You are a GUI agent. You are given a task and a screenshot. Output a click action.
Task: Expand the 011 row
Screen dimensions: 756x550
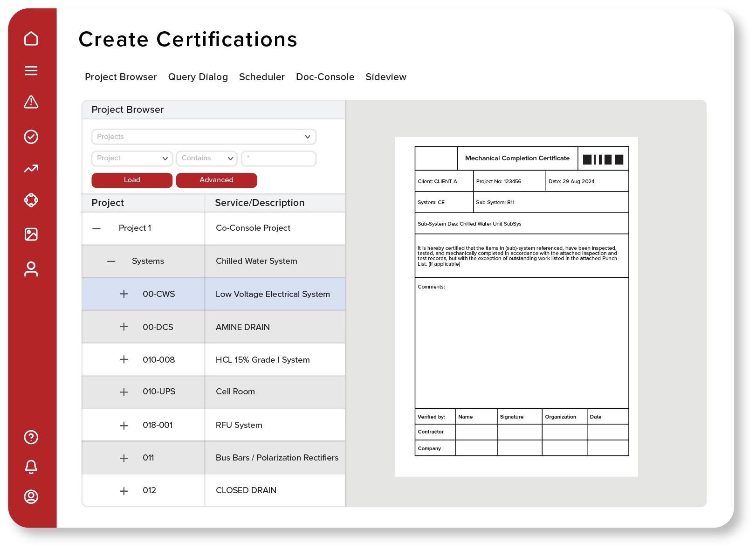[124, 458]
